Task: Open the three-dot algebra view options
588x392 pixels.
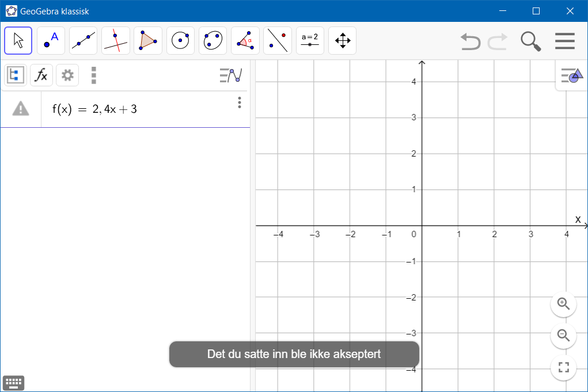Action: [x=93, y=75]
